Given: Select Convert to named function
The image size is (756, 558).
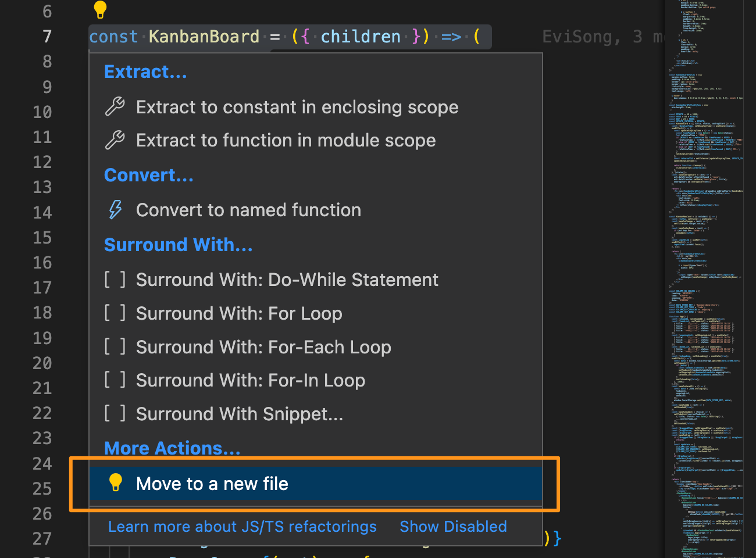Looking at the screenshot, I should pos(248,210).
